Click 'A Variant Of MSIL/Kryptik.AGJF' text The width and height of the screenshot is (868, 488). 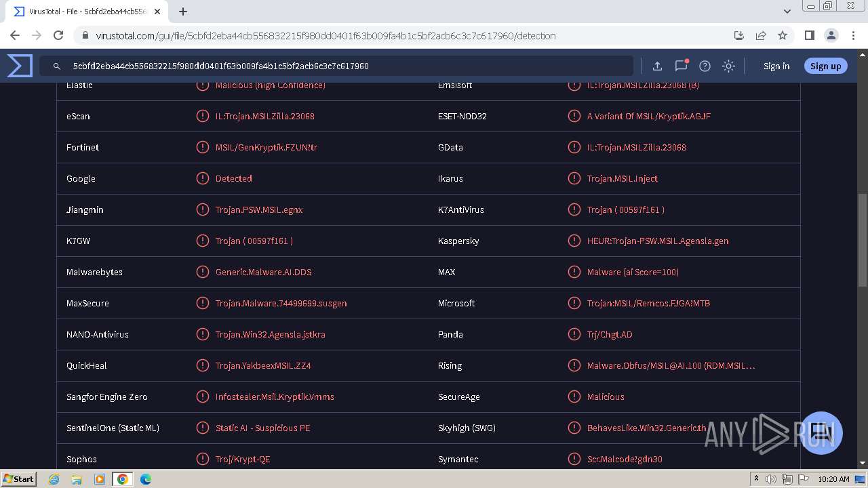649,116
